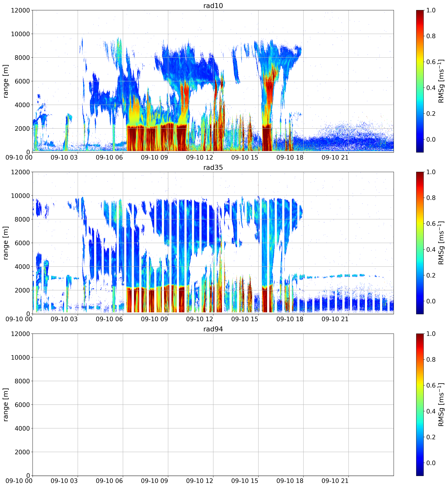Select the "range [m]" axis label of rad10
The height and width of the screenshot is (487, 448).
6,81
